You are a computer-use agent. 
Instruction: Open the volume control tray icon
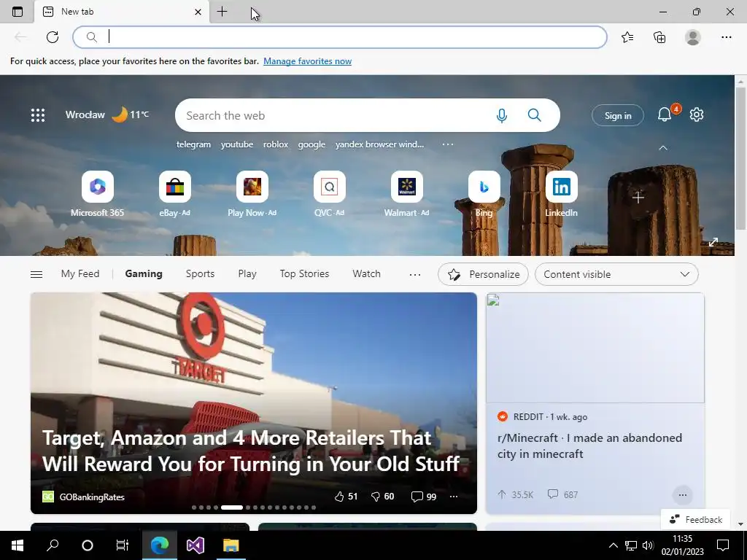coord(648,545)
